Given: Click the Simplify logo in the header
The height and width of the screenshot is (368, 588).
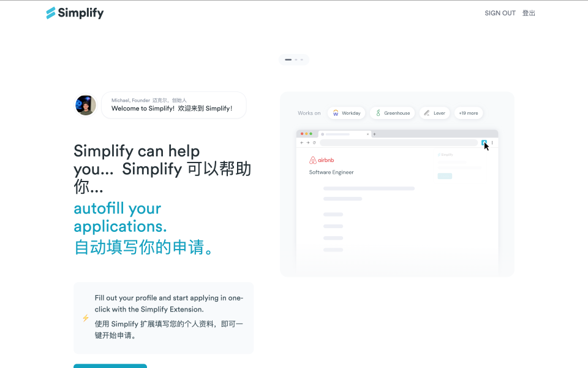Looking at the screenshot, I should [74, 12].
